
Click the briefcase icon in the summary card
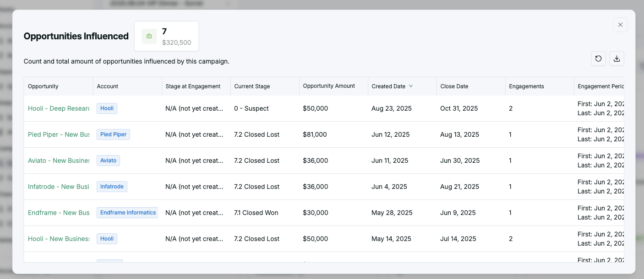coord(149,36)
